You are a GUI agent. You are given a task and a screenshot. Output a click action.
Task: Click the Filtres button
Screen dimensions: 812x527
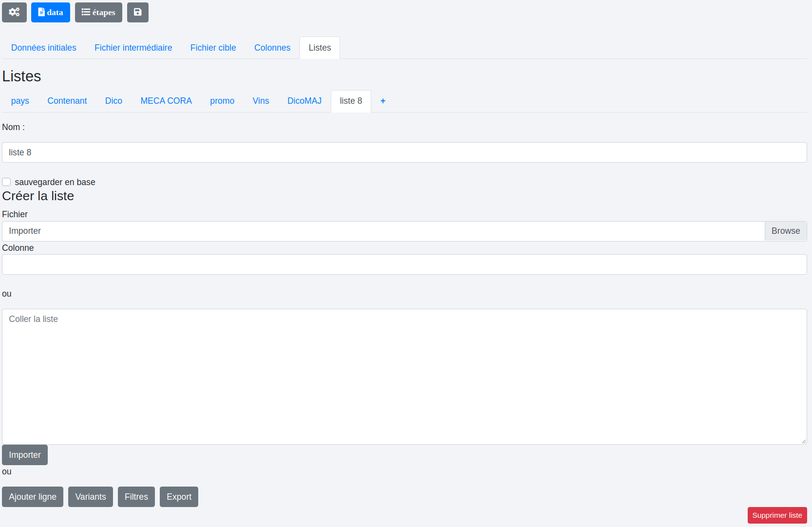coord(136,497)
